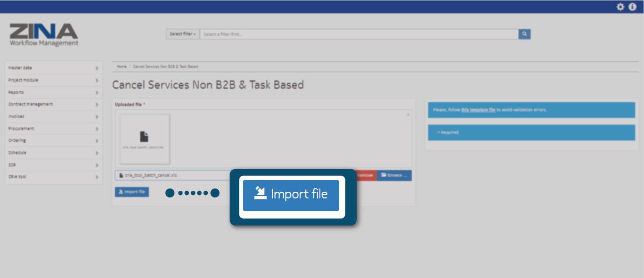
Task: Open the CRIA tool menu item
Action: click(53, 177)
